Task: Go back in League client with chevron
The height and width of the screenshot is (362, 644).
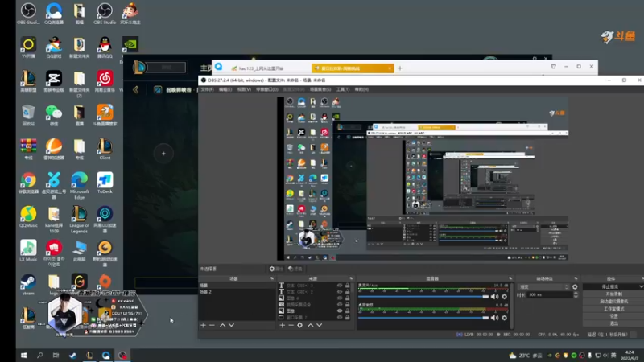Action: [136, 89]
